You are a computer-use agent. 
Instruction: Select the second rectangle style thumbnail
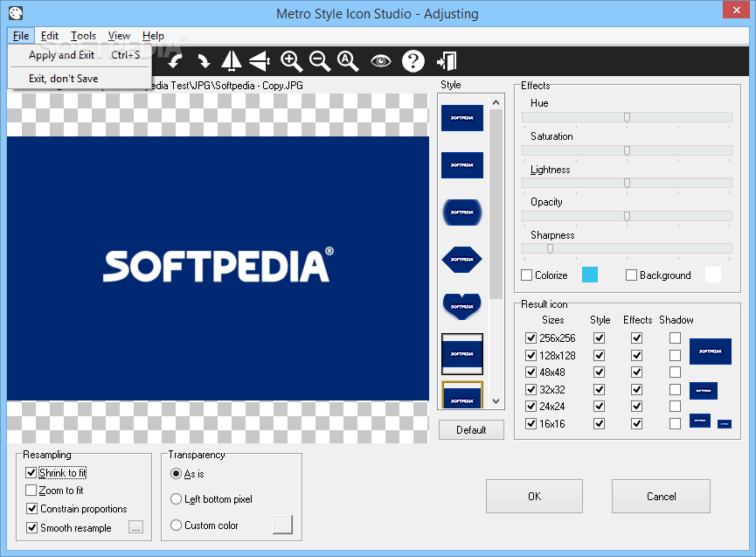[x=461, y=165]
